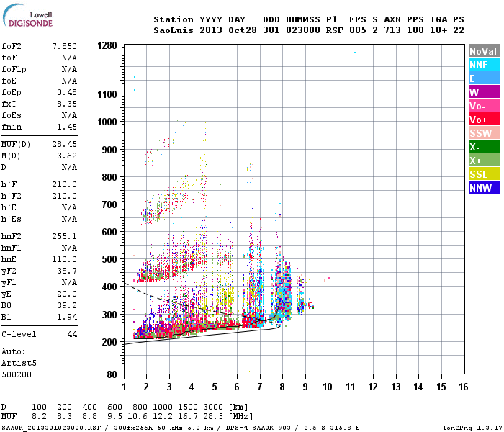This screenshot has height=432, width=504.
Task: Click the Vo- pink legend swatch
Action: click(x=484, y=106)
